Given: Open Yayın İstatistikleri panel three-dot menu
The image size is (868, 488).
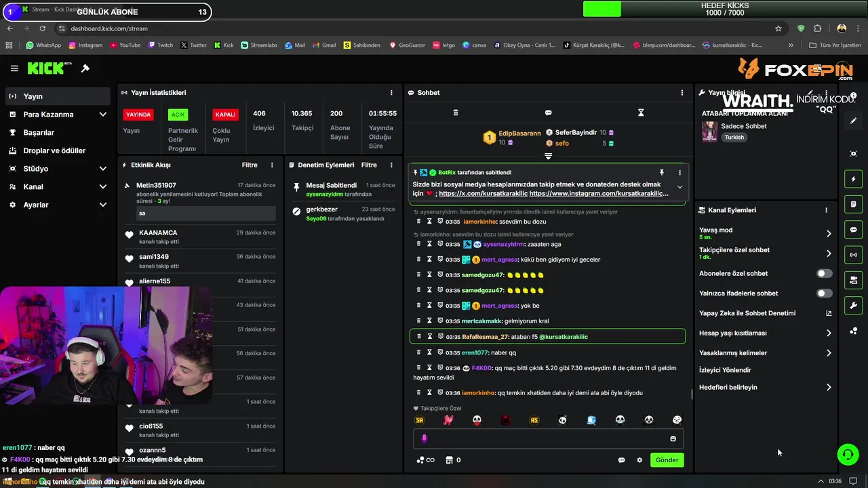Looking at the screenshot, I should point(391,93).
